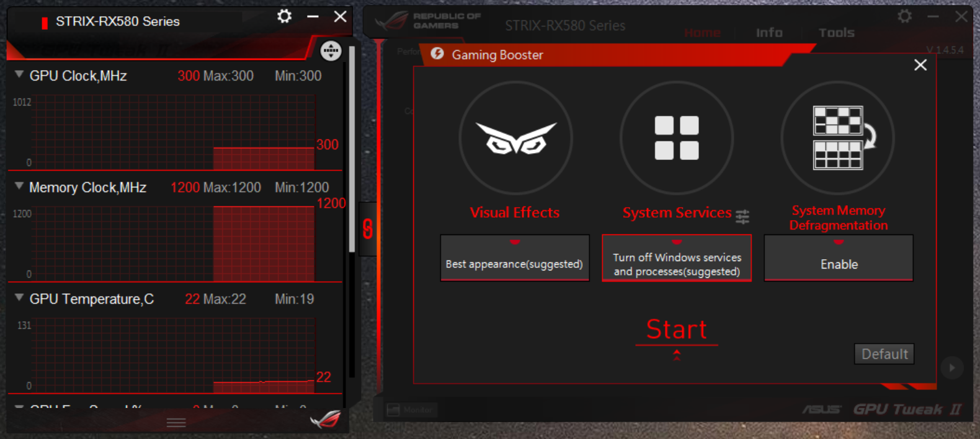980x439 pixels.
Task: Open System Services settings sliders icon
Action: tap(742, 216)
